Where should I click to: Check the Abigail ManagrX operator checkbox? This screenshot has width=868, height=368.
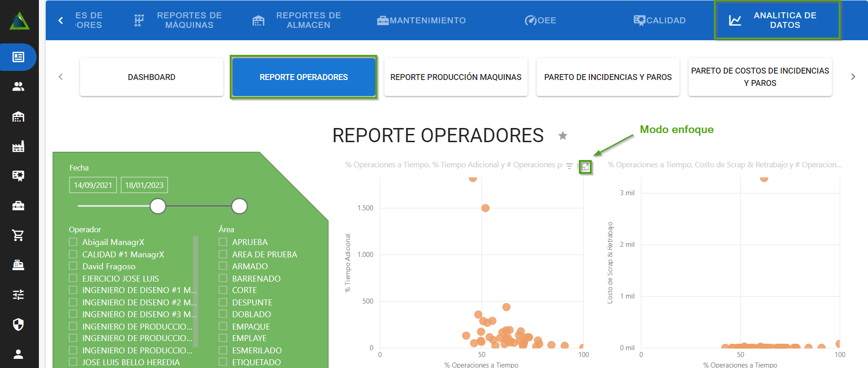[73, 242]
